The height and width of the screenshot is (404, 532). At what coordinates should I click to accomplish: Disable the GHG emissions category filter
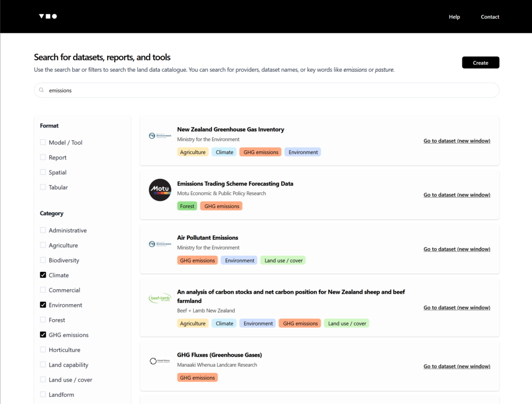coord(43,335)
